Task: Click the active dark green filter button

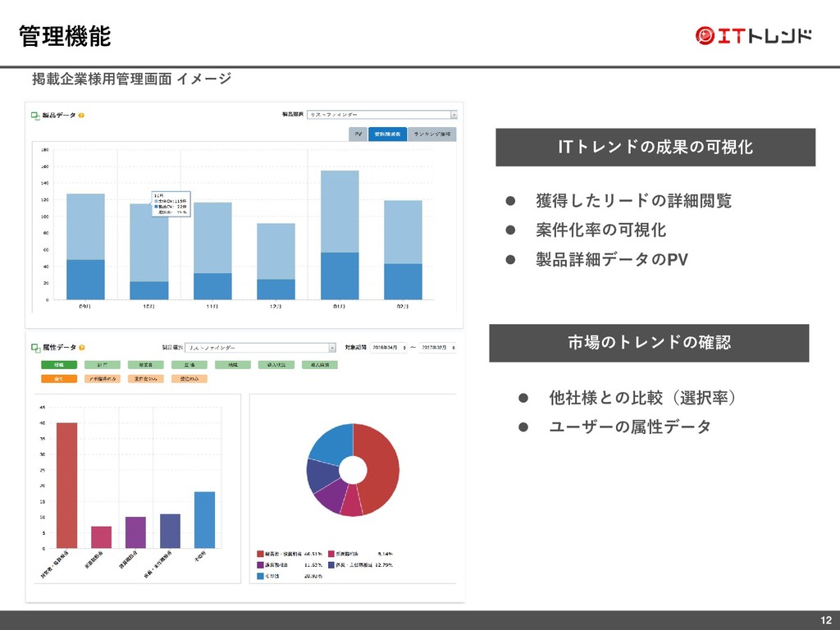Action: (x=59, y=365)
